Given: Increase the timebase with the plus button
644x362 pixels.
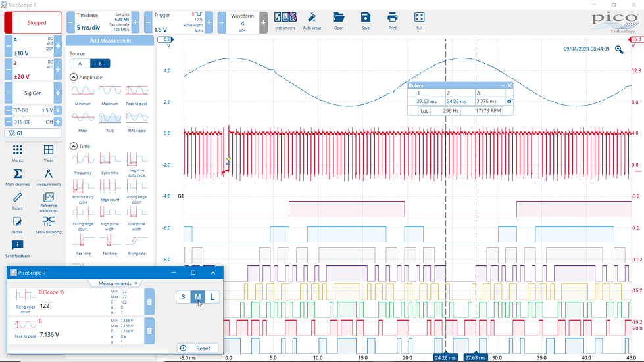Looking at the screenshot, I should [x=136, y=22].
